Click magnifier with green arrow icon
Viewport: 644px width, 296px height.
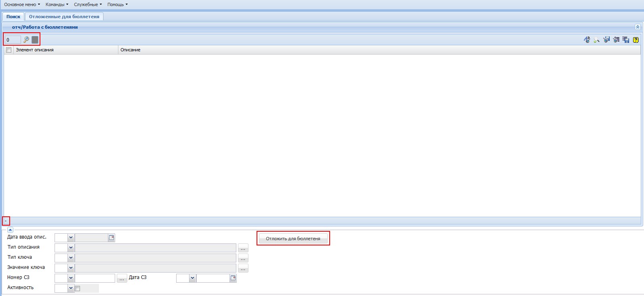tap(596, 40)
